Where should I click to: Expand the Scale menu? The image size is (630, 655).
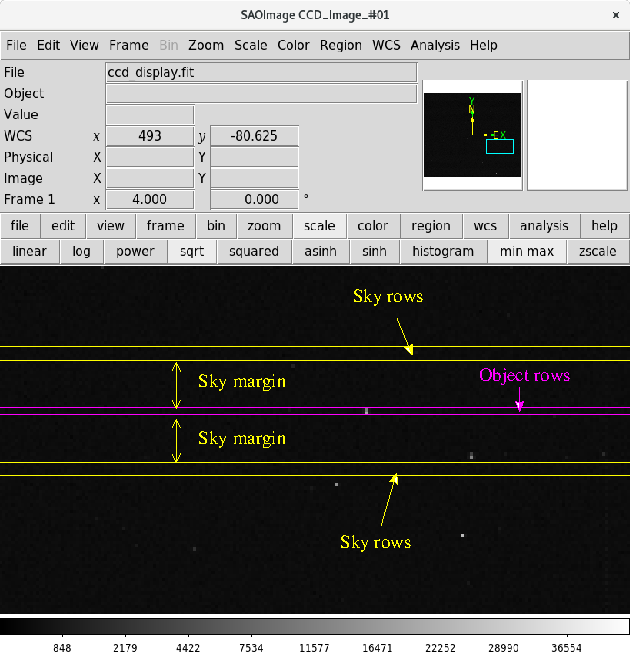click(251, 45)
